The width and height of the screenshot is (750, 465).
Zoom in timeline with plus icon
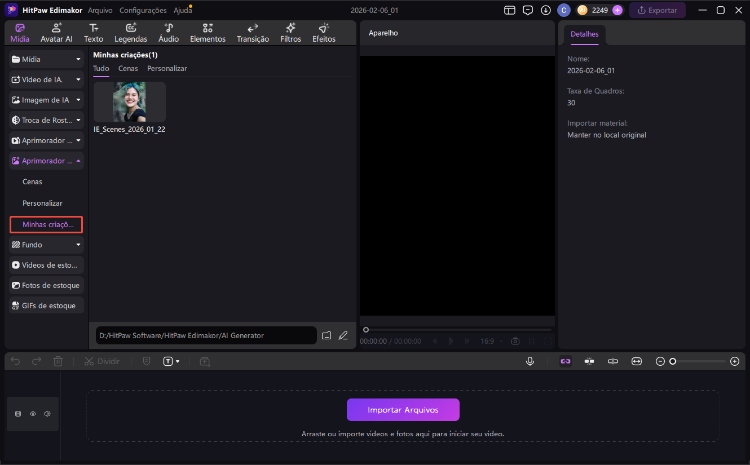click(735, 361)
